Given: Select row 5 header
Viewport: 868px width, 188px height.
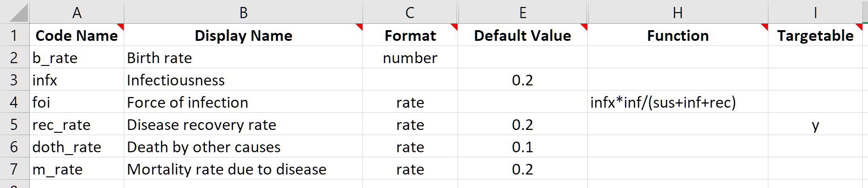Looking at the screenshot, I should (14, 124).
